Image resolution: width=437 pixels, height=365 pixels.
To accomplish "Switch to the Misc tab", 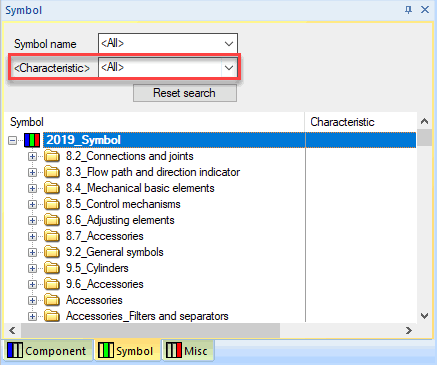I will pos(188,351).
